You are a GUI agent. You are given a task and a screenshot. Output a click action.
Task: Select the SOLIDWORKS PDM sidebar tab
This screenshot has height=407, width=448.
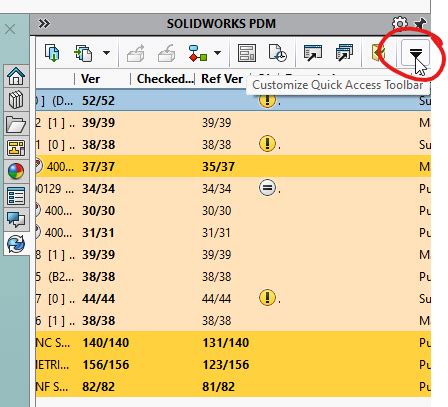coord(16,244)
